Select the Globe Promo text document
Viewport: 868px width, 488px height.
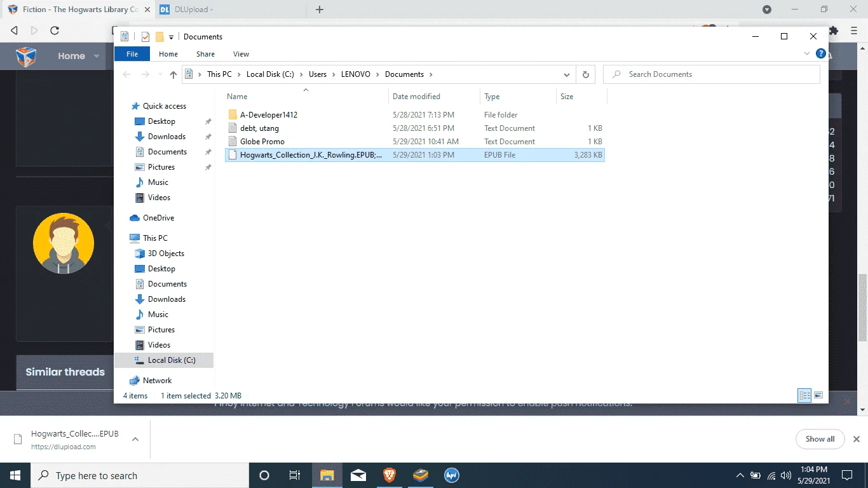[415, 142]
